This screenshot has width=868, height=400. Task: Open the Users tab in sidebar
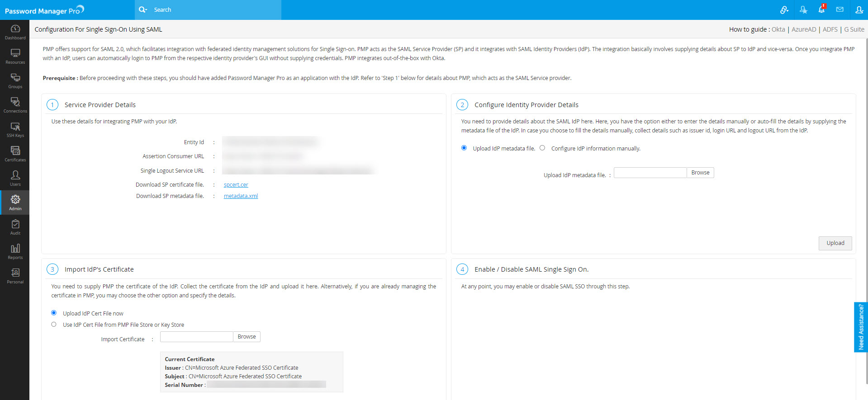(15, 179)
